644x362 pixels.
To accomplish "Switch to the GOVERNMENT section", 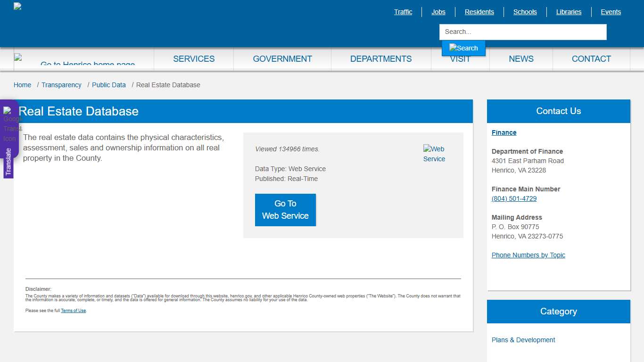I will 282,58.
